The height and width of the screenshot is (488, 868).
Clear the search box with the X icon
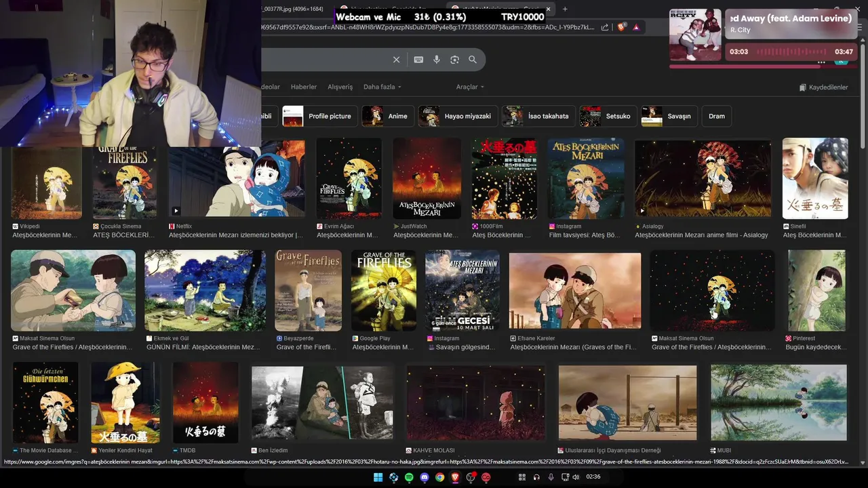(x=397, y=60)
